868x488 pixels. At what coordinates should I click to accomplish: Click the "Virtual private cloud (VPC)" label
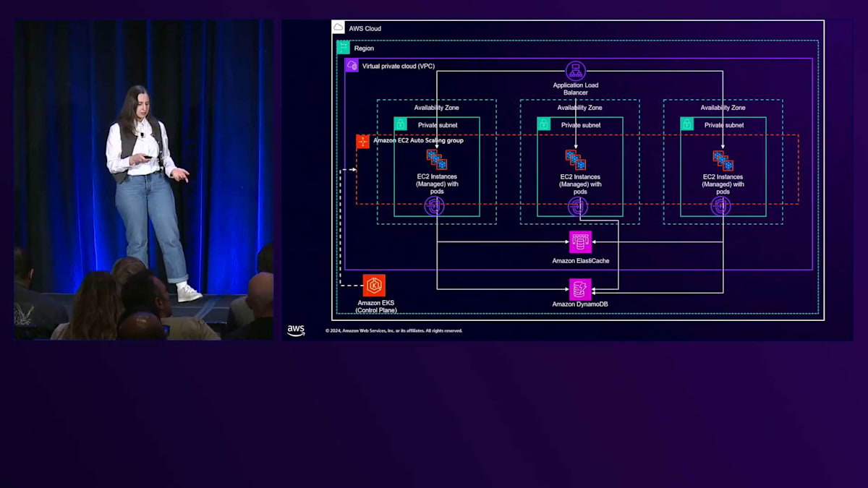click(x=399, y=66)
